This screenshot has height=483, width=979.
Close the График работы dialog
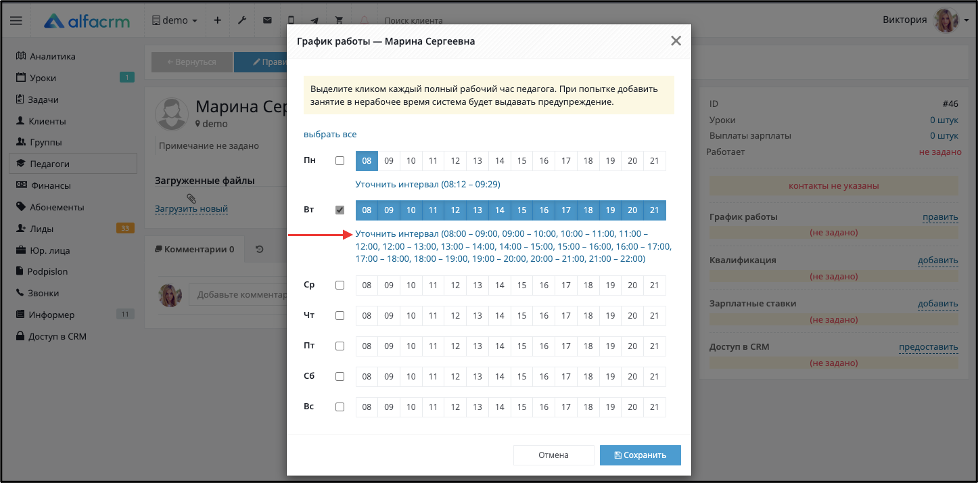point(676,41)
